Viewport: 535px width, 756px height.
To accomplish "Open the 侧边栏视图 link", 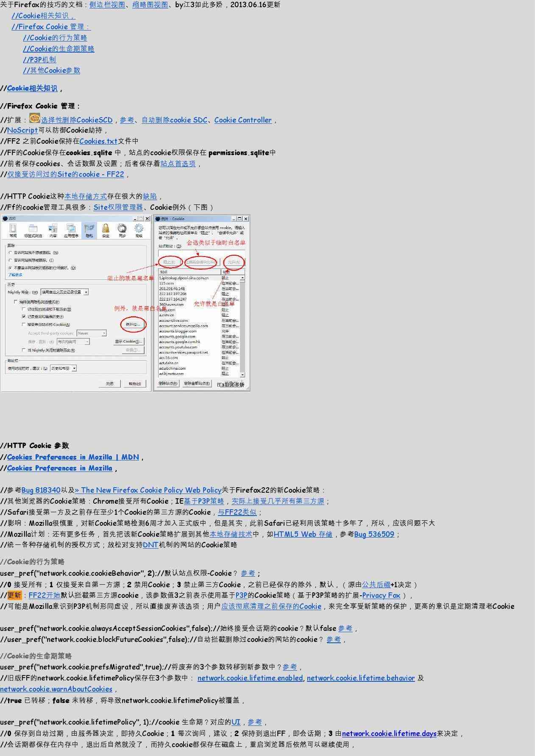I will (x=107, y=5).
